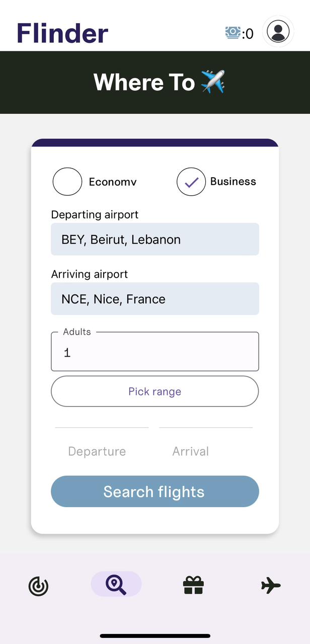Select the Economy radio circle

tap(67, 182)
